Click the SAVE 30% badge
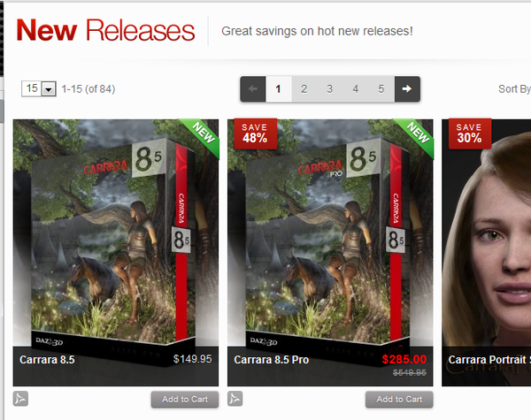The image size is (531, 420). click(x=470, y=134)
